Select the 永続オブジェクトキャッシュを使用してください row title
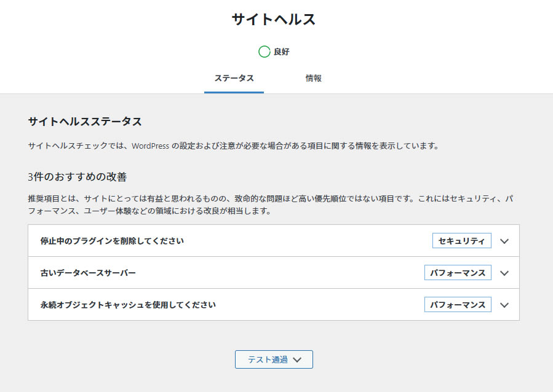Screen dimensions: 553x392 pyautogui.click(x=119, y=305)
